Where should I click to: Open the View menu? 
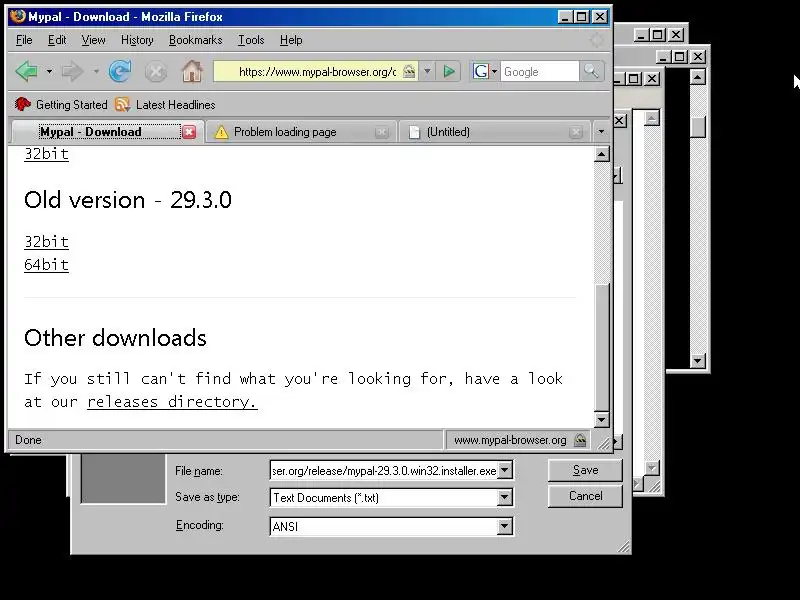(93, 40)
